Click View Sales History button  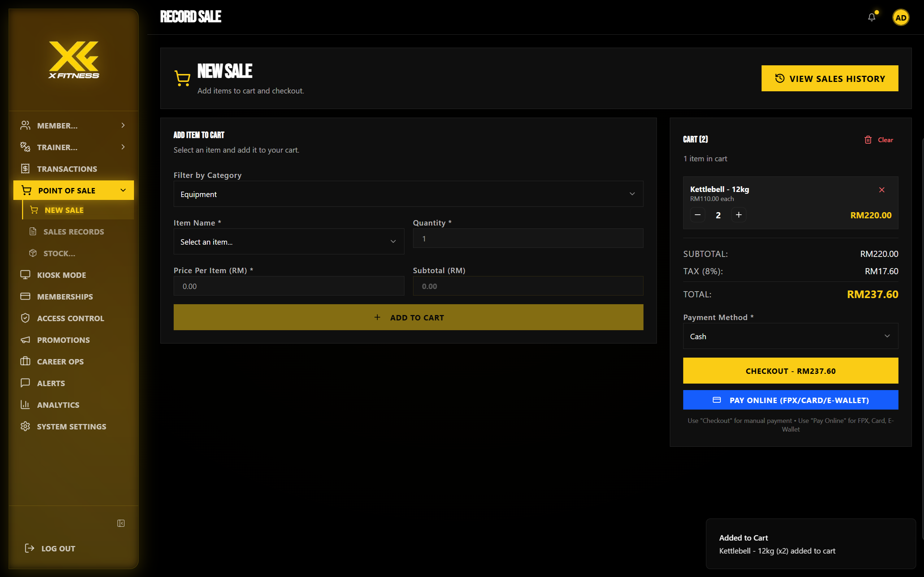tap(829, 79)
